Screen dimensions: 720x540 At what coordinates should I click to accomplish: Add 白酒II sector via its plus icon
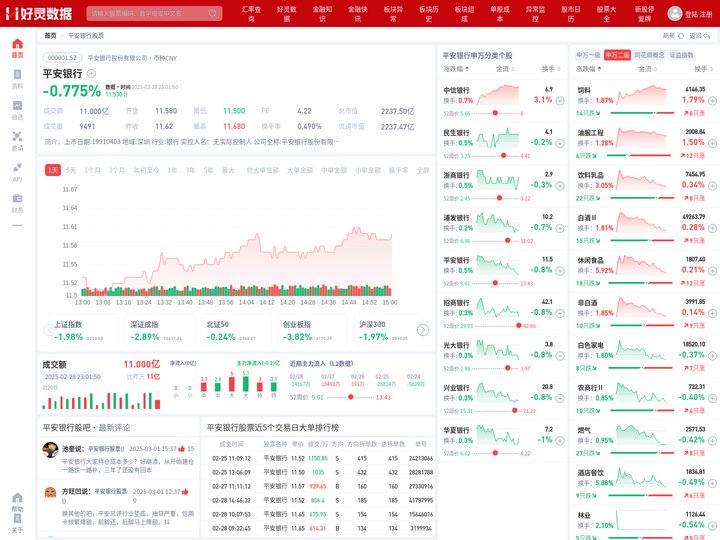coord(712,228)
